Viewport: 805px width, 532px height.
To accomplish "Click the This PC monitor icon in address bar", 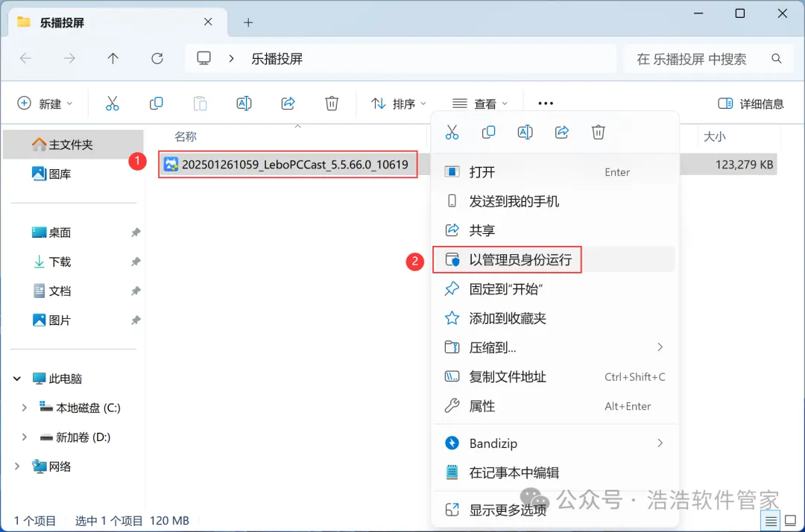I will click(203, 58).
